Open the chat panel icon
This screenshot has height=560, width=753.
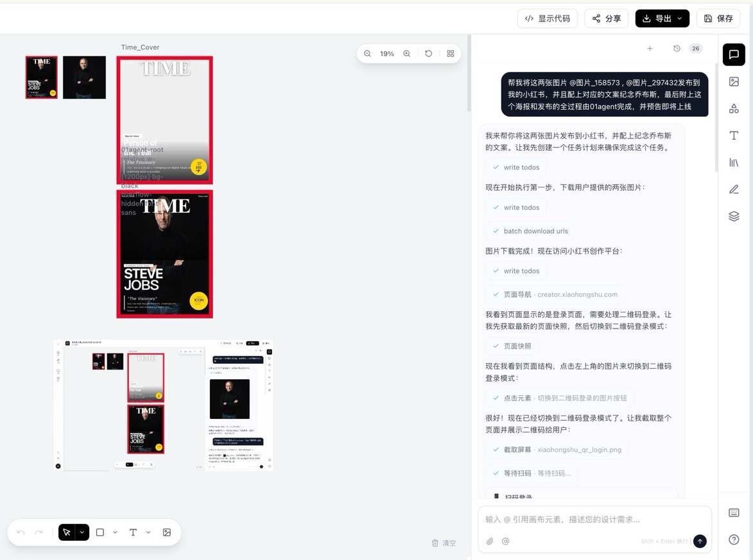pyautogui.click(x=733, y=55)
